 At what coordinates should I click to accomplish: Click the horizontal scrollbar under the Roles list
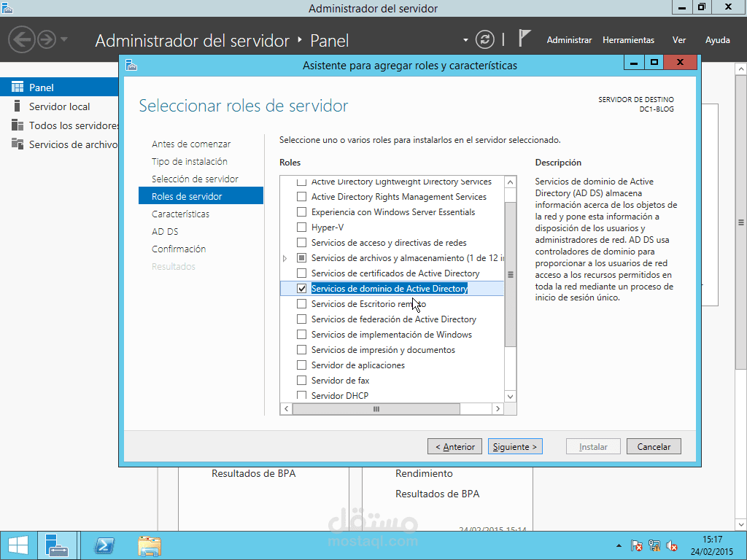376,409
